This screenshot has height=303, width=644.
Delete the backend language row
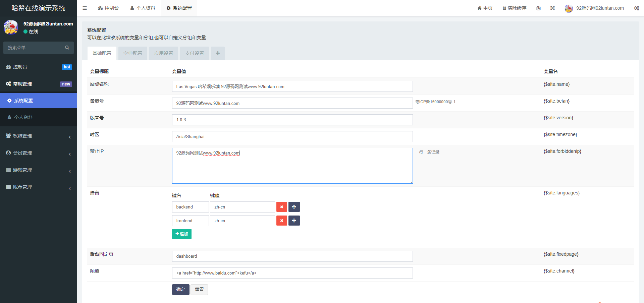(x=281, y=207)
